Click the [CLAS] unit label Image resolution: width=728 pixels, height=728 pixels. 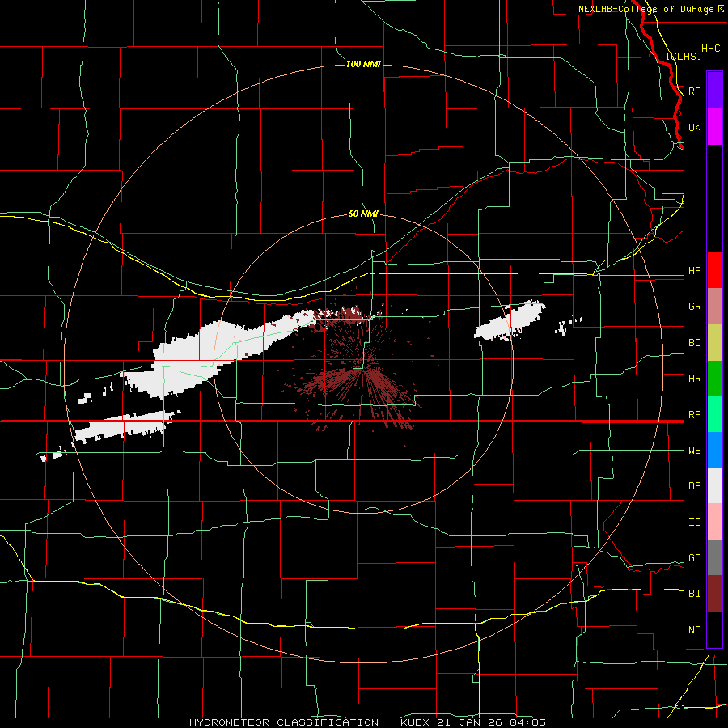(684, 56)
